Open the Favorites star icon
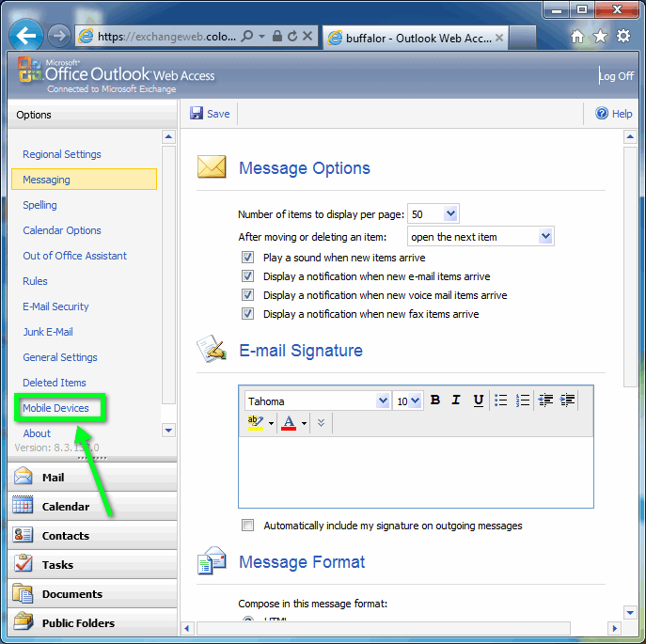The image size is (646, 644). (600, 37)
